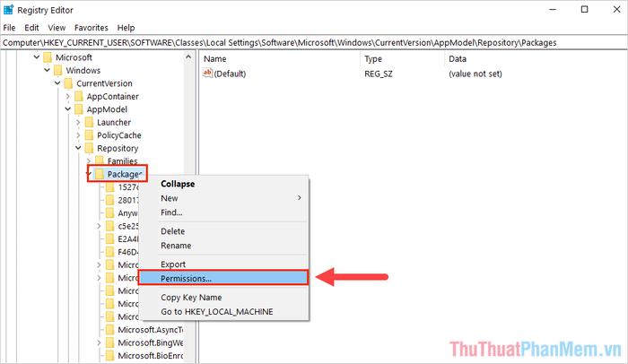
Task: Click the Families folder icon
Action: [x=100, y=160]
